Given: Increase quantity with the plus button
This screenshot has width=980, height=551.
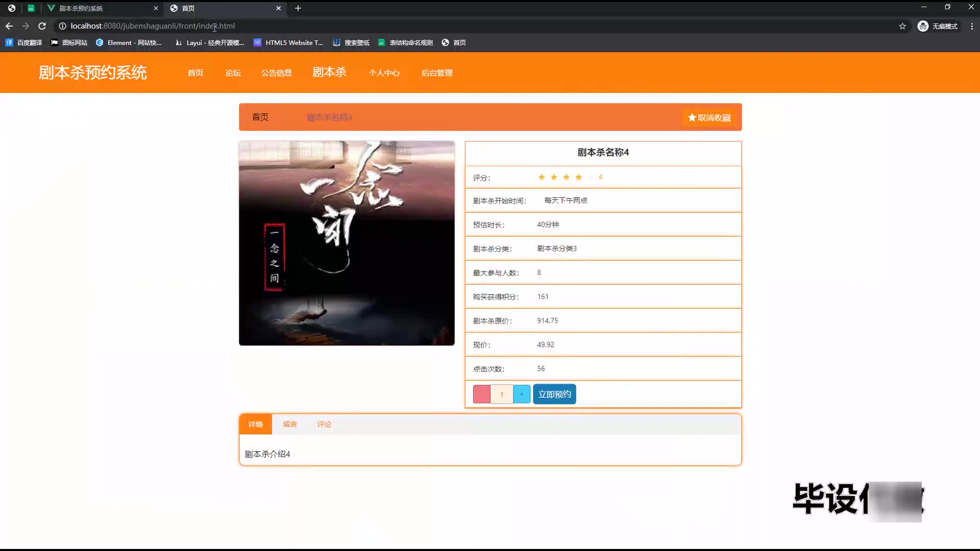Looking at the screenshot, I should (521, 394).
